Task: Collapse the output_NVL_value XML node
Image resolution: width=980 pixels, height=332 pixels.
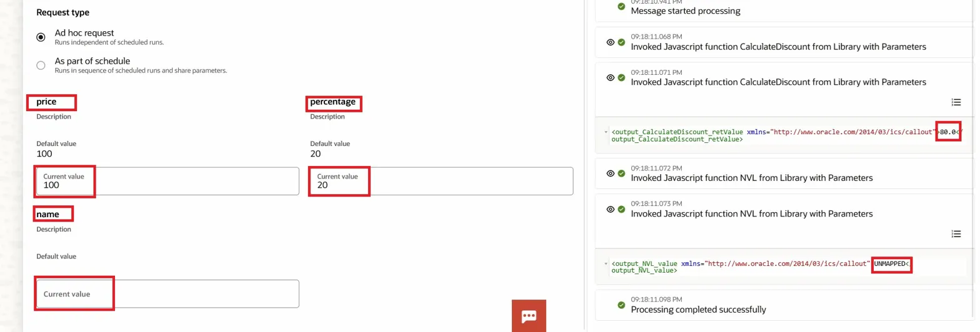Action: (x=606, y=264)
